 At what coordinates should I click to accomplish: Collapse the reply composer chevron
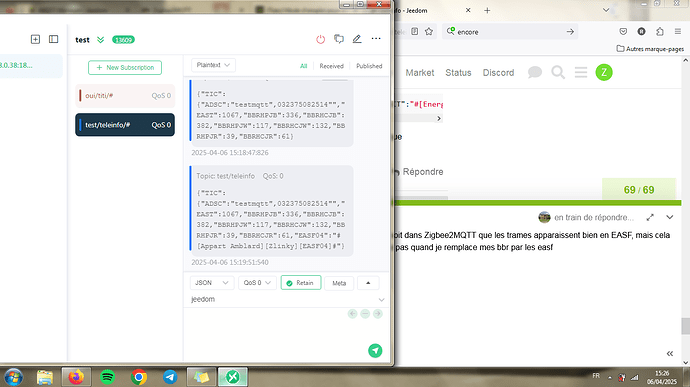(x=669, y=217)
